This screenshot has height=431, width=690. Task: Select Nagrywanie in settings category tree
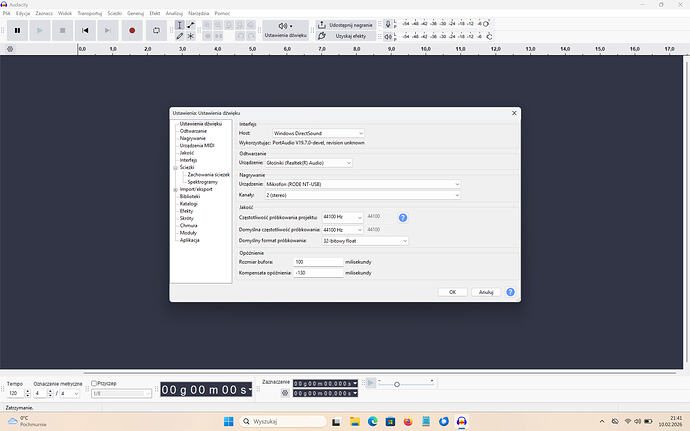[193, 138]
